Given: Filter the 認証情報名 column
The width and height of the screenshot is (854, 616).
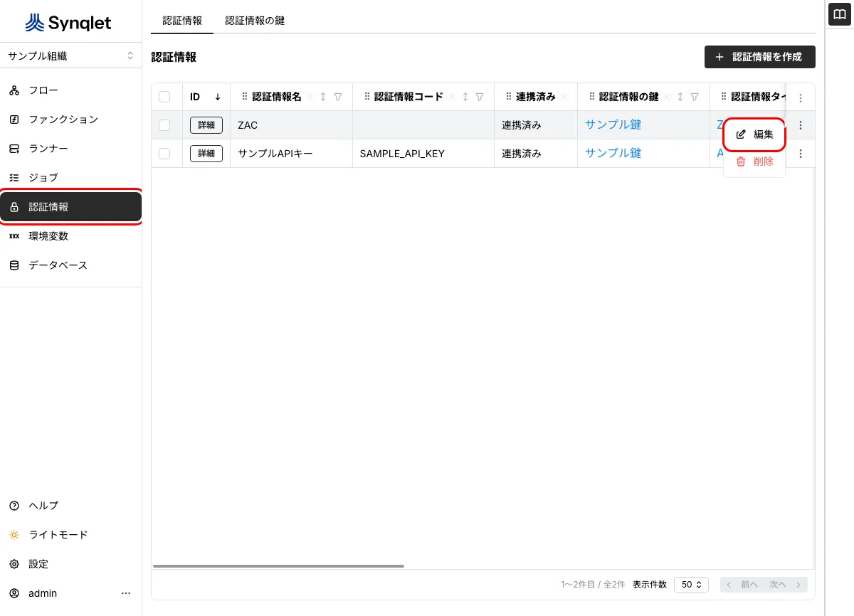Looking at the screenshot, I should coord(338,97).
